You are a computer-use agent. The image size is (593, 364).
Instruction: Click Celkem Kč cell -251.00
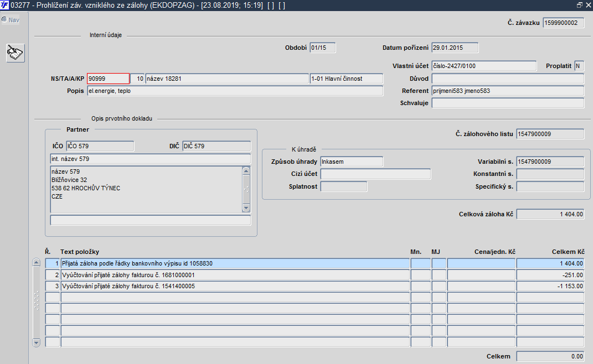[x=550, y=275]
